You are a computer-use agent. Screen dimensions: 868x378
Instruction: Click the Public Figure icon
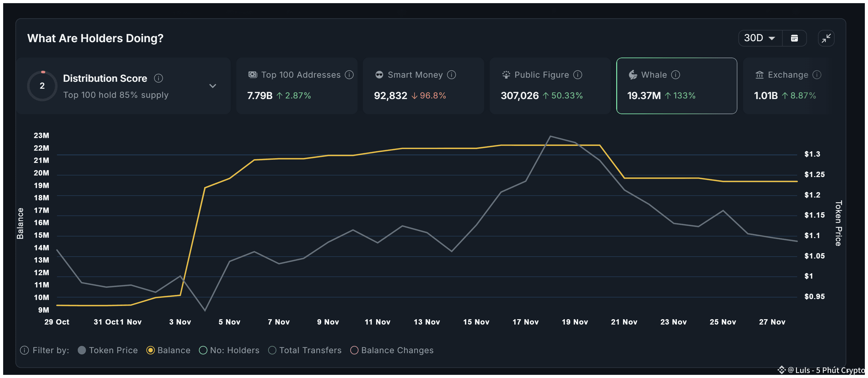pos(506,75)
